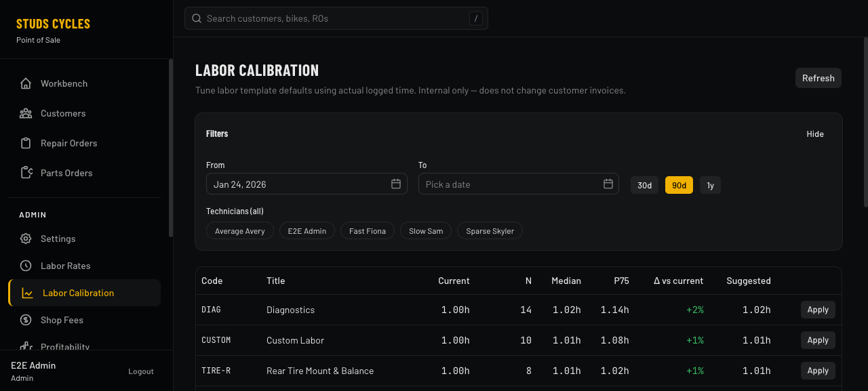Click the CUSTOM code cell

click(x=216, y=340)
